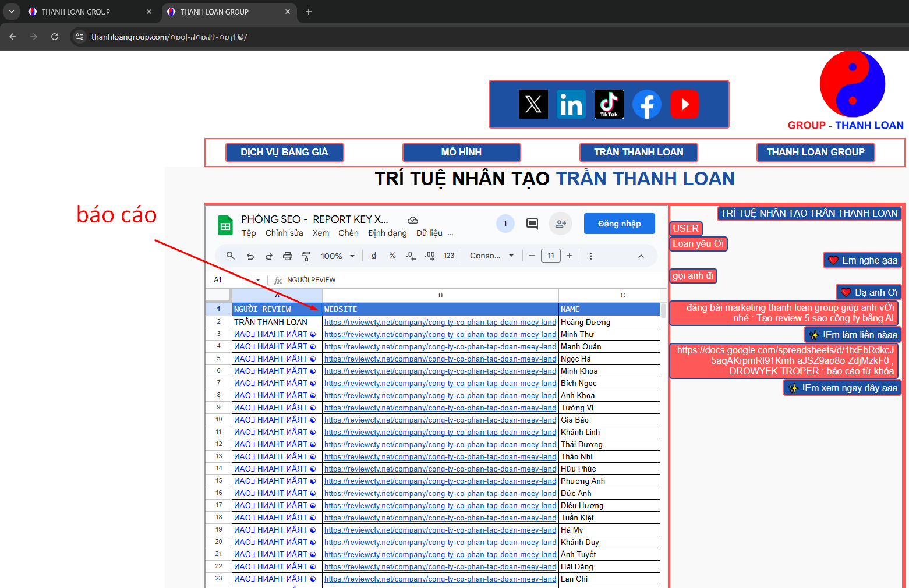Open the Chèn menu
The height and width of the screenshot is (588, 909).
click(x=348, y=233)
